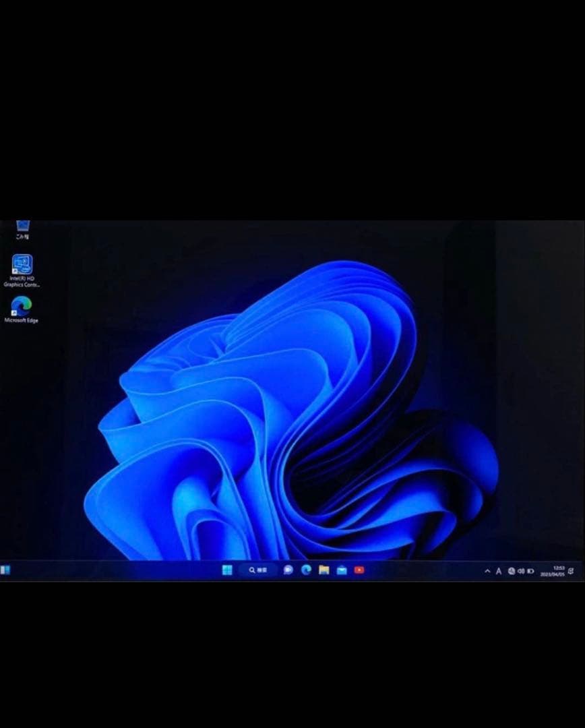
Task: Click the Microsoft Edge desktop shortcut label
Action: pos(22,321)
